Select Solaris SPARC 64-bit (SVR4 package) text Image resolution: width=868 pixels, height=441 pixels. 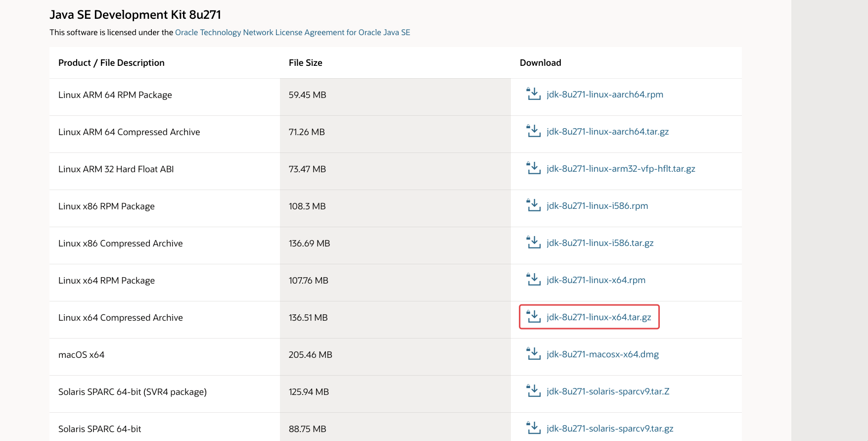coord(133,392)
